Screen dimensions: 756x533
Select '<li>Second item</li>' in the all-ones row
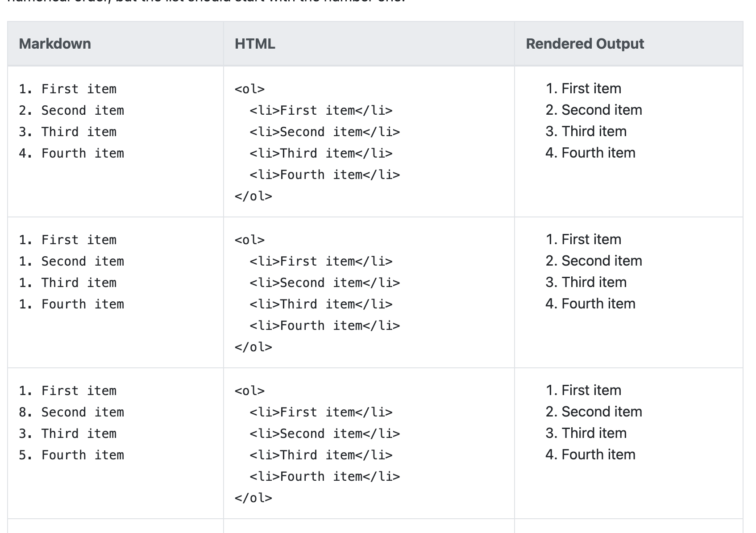click(325, 283)
